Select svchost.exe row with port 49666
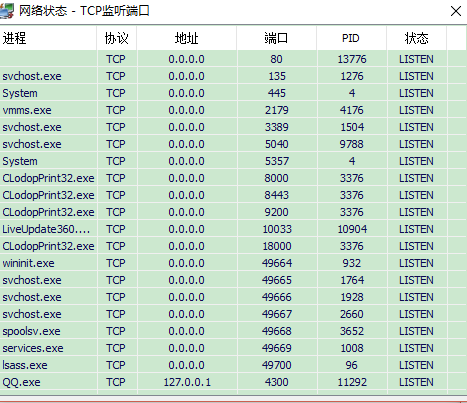Screen dimensions: 467x403 233,297
